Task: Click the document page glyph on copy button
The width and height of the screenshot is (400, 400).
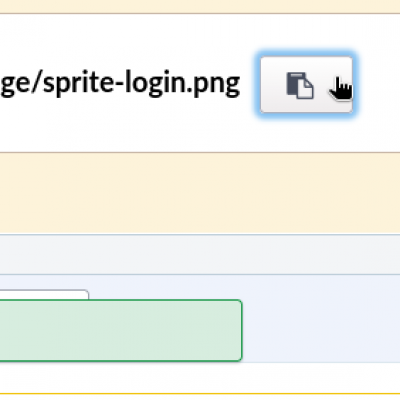Action: pyautogui.click(x=305, y=89)
